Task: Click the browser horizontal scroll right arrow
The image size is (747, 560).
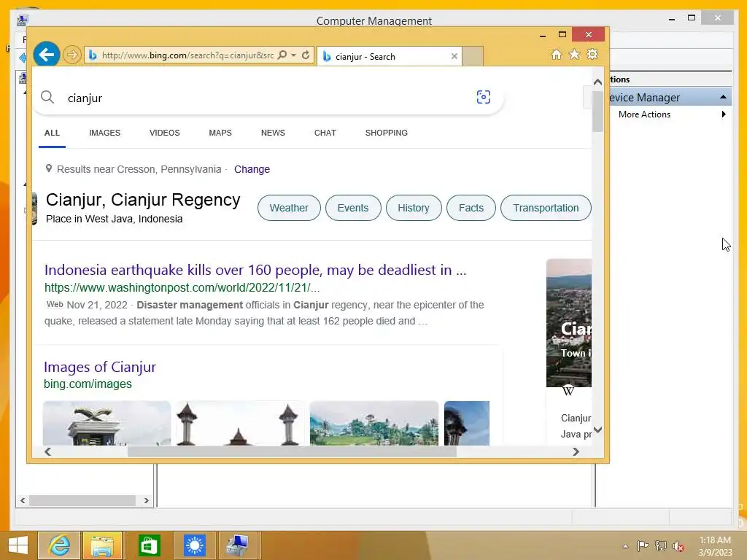Action: [x=576, y=451]
